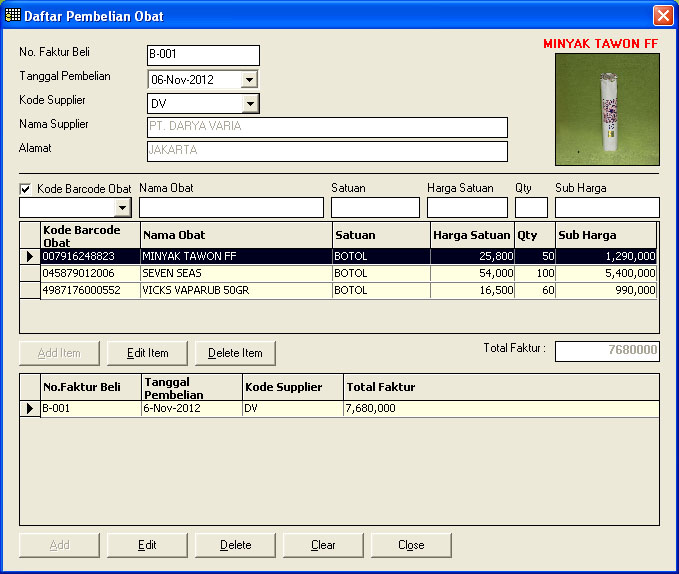679x574 pixels.
Task: Click the Nama Obat entry field
Action: (231, 207)
